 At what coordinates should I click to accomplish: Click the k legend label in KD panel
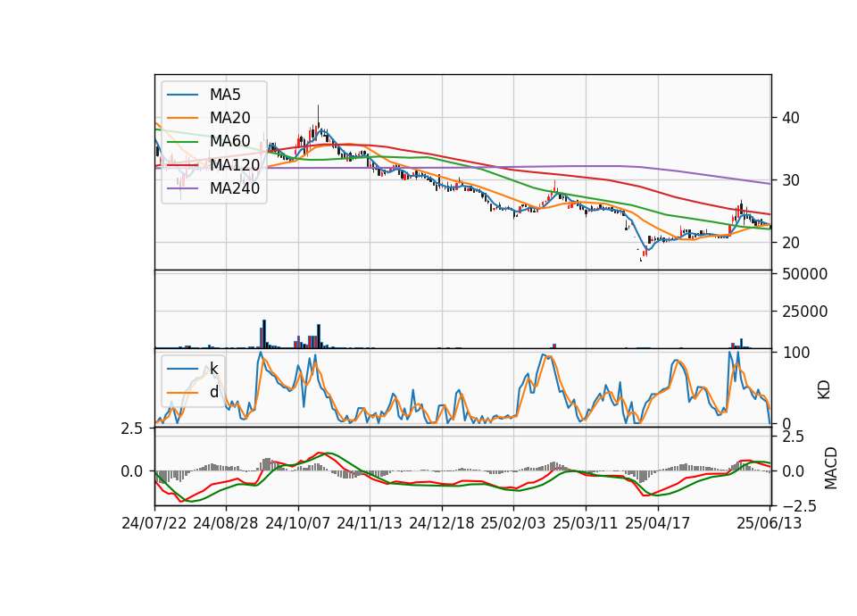click(213, 369)
